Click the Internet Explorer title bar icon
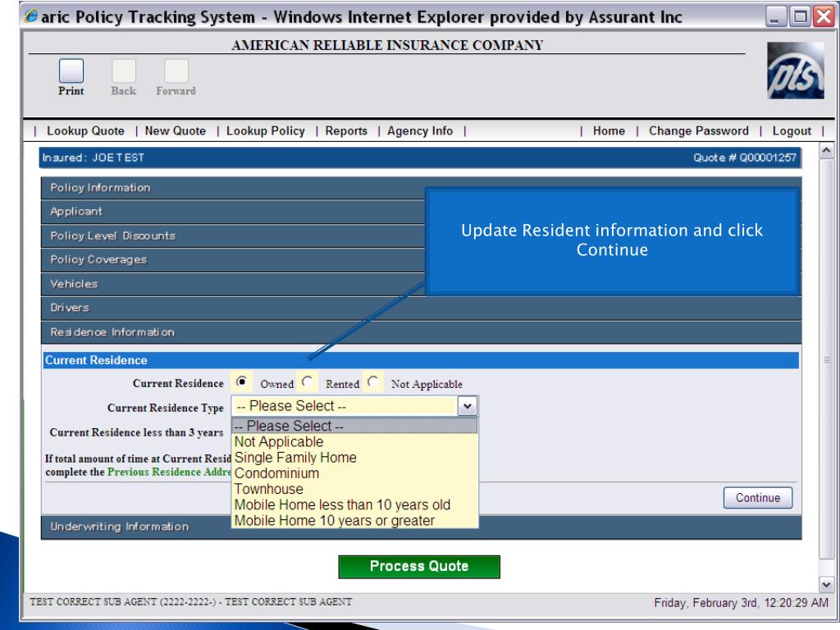Image resolution: width=840 pixels, height=630 pixels. (x=31, y=16)
